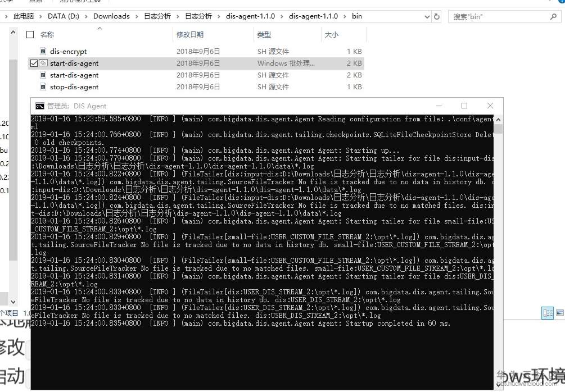Click the console scrollbar thumb

click(x=498, y=129)
